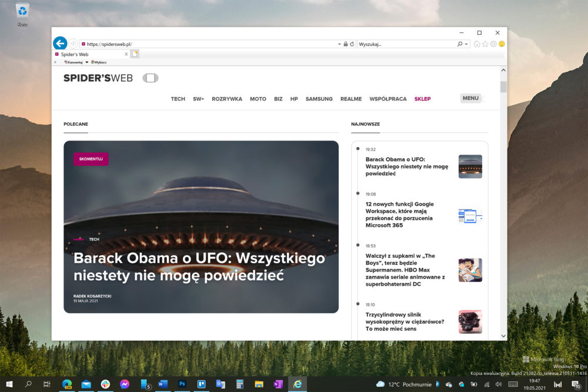The height and width of the screenshot is (392, 588).
Task: Click the greyed forward navigation arrow
Action: pyautogui.click(x=73, y=44)
